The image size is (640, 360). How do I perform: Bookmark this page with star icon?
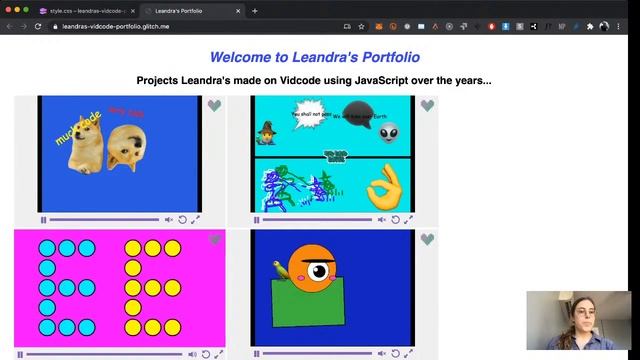pyautogui.click(x=361, y=27)
